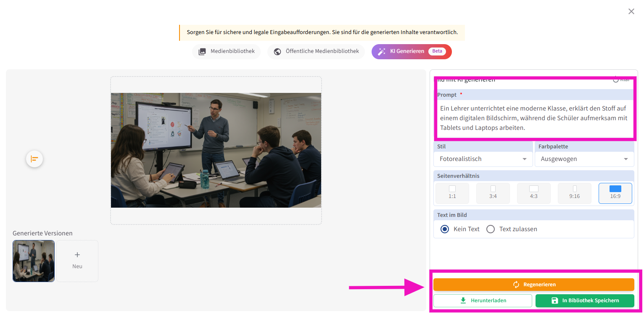Click the refresh icon on Regenerieren
This screenshot has height=314, width=644.
pyautogui.click(x=516, y=285)
